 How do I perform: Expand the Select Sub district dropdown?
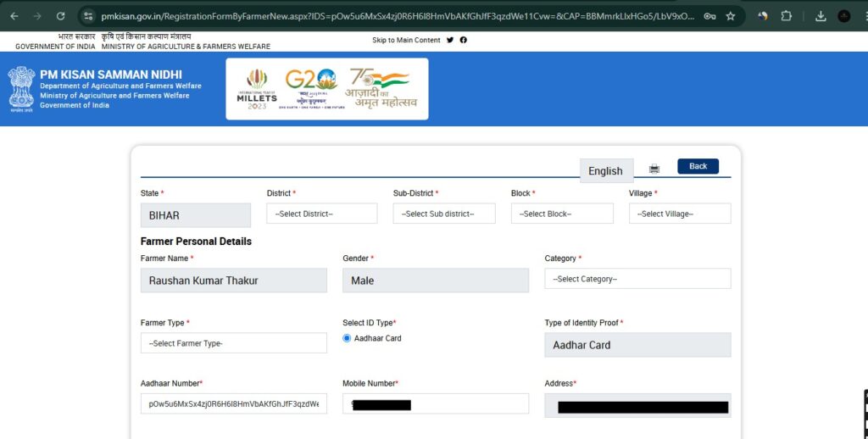443,214
